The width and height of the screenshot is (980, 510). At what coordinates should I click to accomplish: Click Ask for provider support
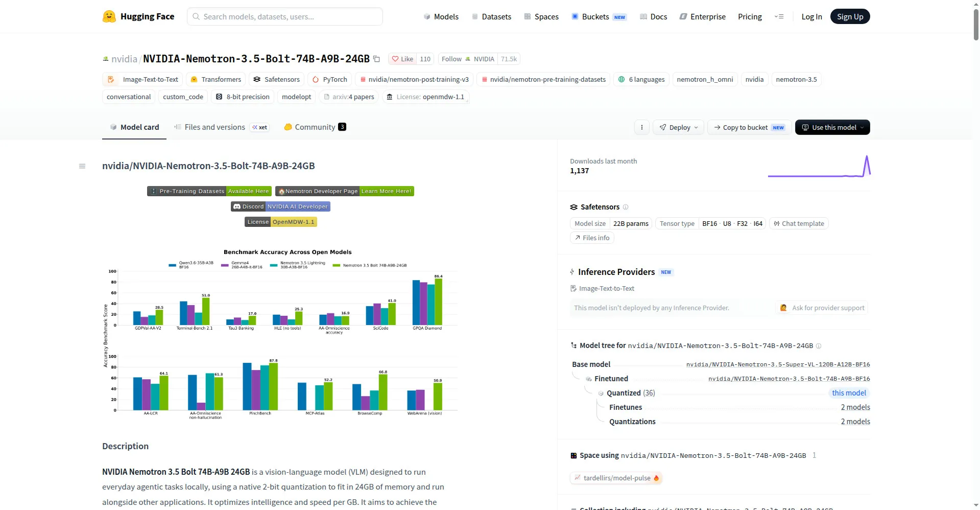[822, 308]
